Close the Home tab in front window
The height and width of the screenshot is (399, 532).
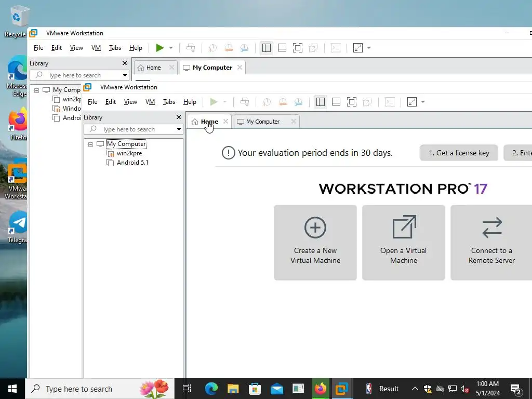coord(225,122)
